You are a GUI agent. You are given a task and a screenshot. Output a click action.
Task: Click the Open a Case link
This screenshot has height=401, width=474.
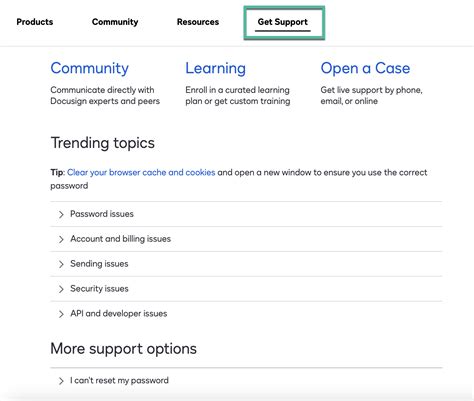(365, 68)
